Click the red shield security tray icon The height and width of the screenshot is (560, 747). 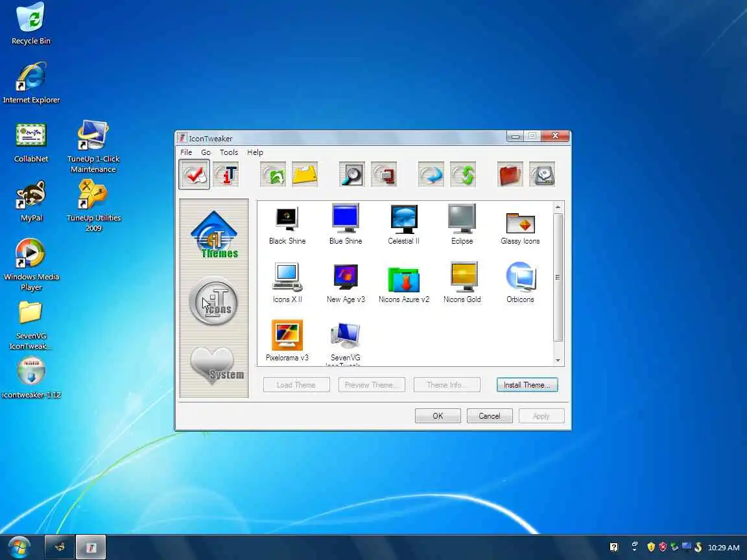pos(663,547)
